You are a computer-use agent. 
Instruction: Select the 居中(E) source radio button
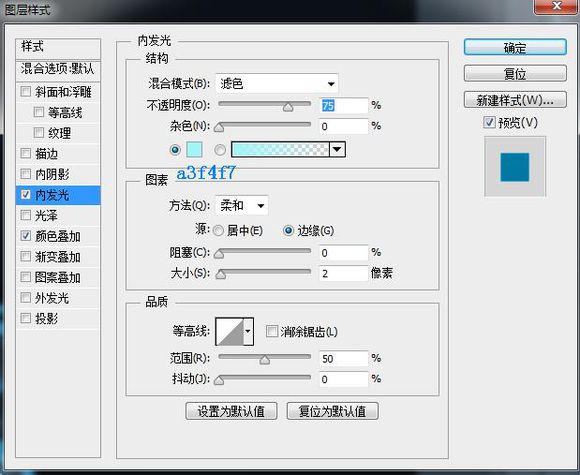coord(218,230)
